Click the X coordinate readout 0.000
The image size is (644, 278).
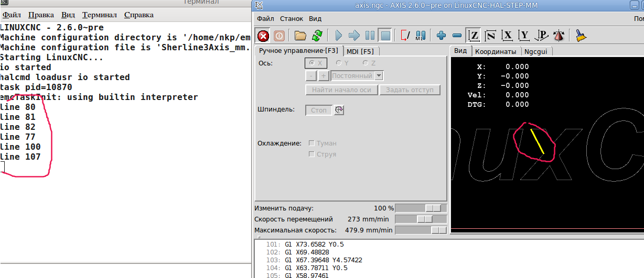click(517, 66)
